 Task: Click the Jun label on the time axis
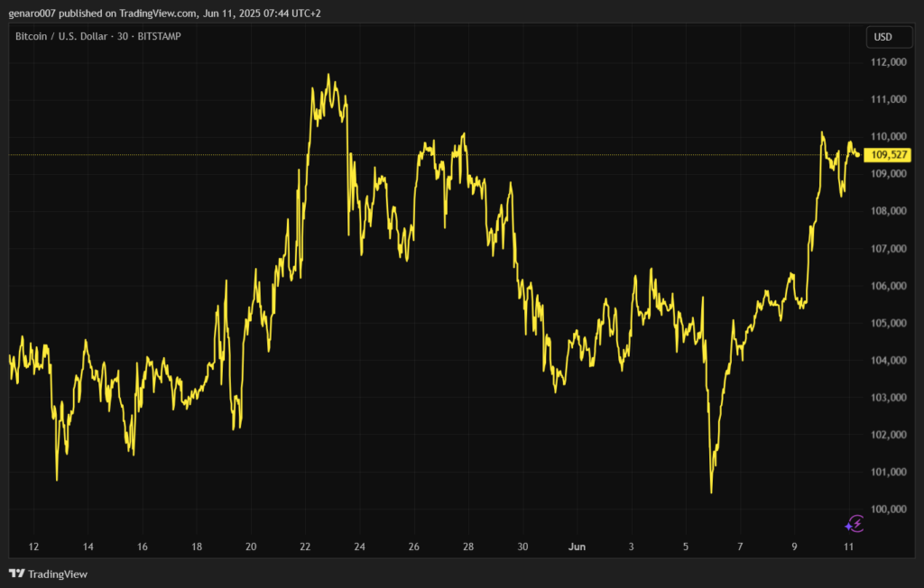tap(577, 547)
